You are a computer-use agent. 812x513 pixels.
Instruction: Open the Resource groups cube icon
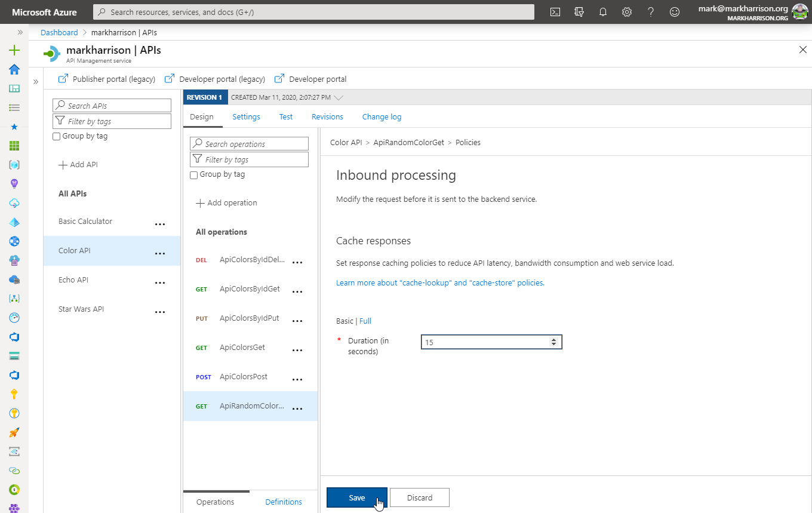point(14,165)
